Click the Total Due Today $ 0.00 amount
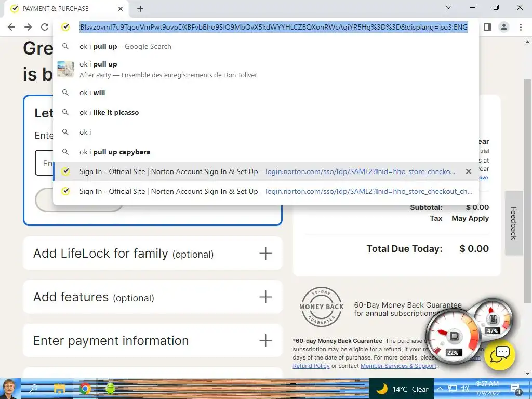Viewport: 532px width, 399px height. click(x=474, y=249)
